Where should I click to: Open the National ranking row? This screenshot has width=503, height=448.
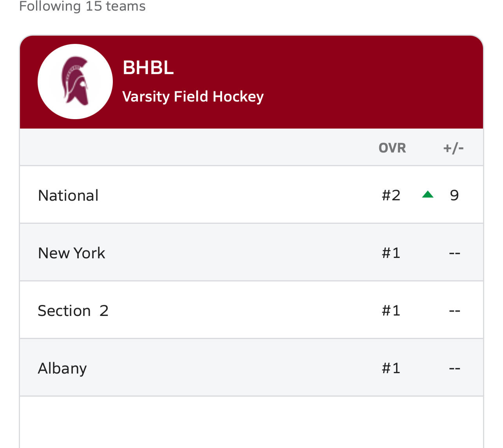[251, 195]
